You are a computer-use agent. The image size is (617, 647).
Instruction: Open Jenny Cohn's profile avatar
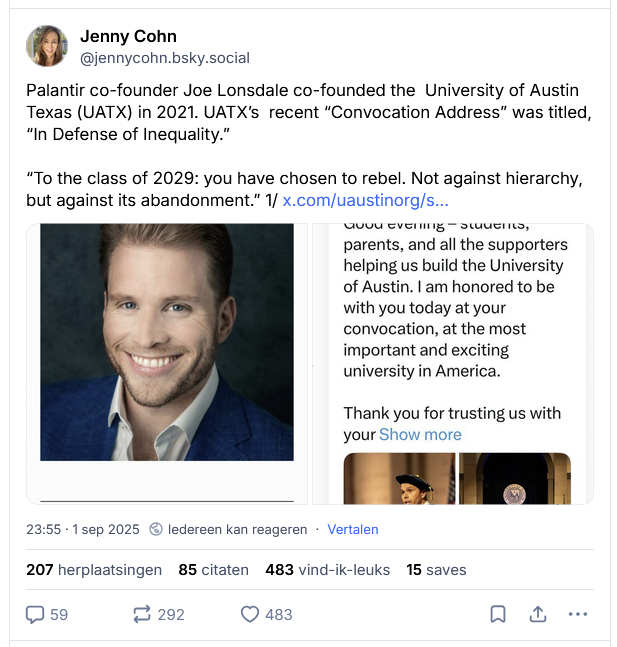pos(47,47)
